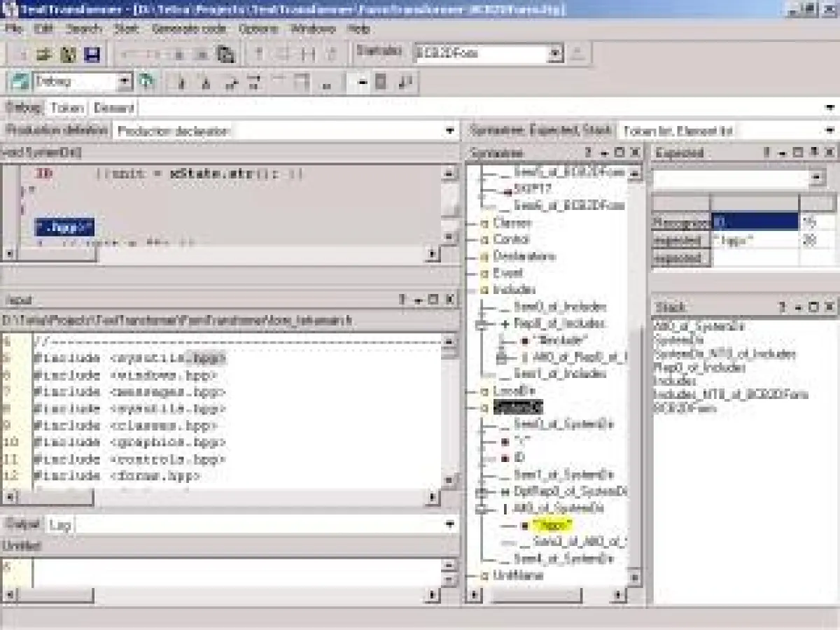The width and height of the screenshot is (840, 630).
Task: Select the highlighted SystemDir tree node
Action: (x=518, y=407)
